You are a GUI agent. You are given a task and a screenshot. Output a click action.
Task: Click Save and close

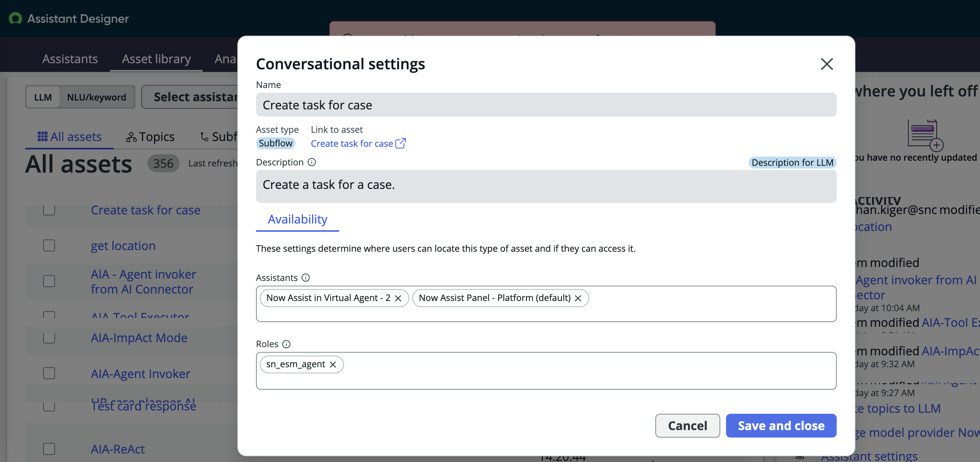click(x=781, y=425)
